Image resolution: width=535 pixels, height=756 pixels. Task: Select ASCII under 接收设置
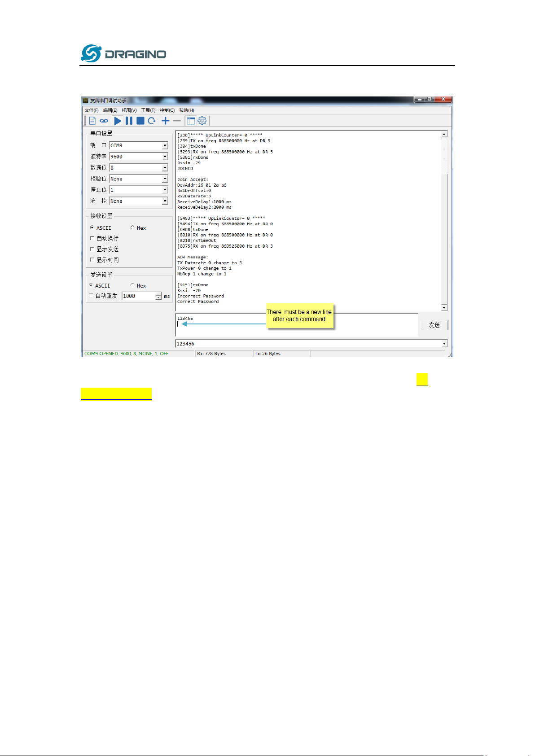click(101, 228)
